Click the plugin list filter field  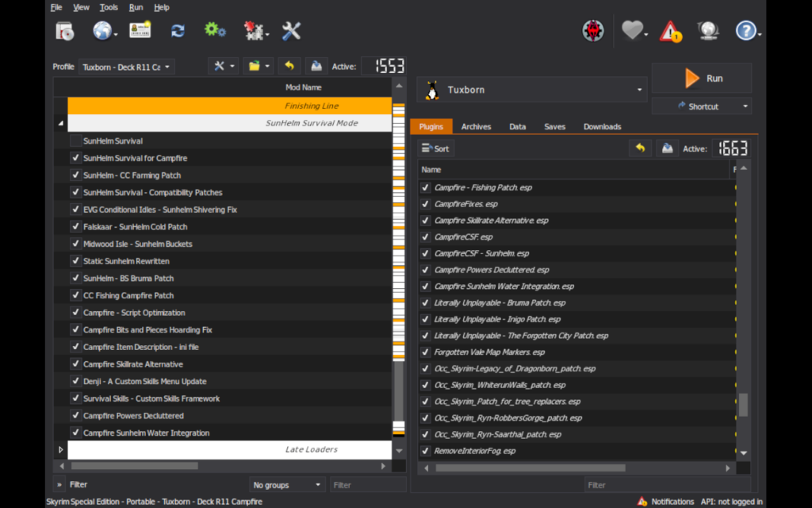click(x=666, y=485)
